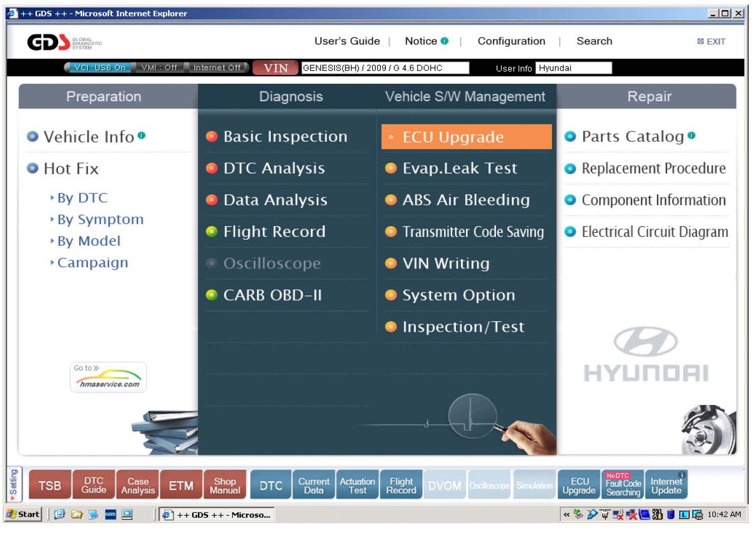Toggle the VCI USB On indicator
This screenshot has height=534, width=756.
point(99,67)
